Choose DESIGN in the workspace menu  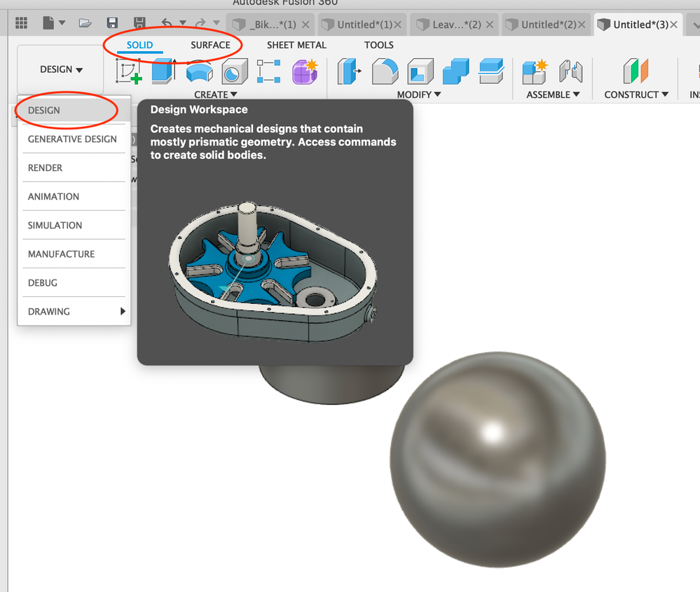(x=74, y=110)
